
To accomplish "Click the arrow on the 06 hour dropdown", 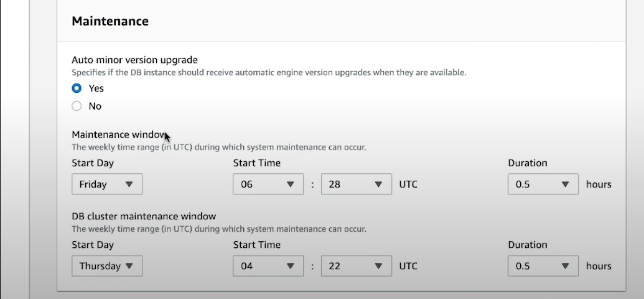I will tap(290, 184).
